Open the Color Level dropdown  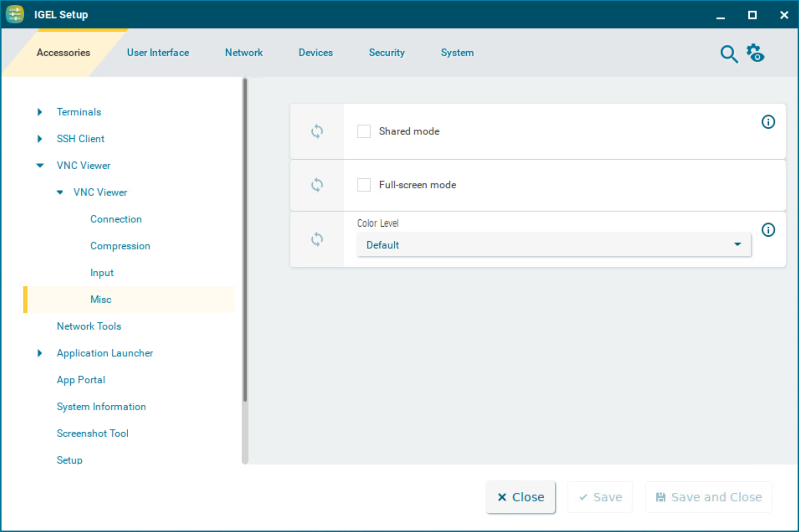[x=553, y=245]
